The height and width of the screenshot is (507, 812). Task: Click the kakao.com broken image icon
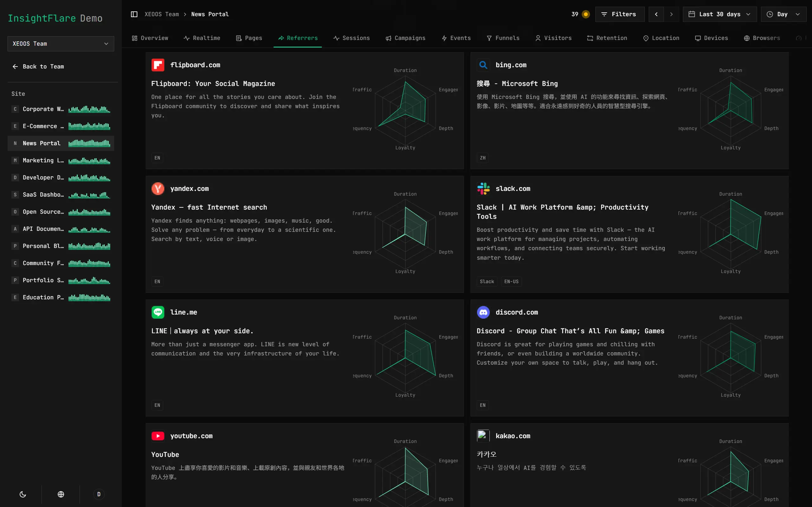coord(483,436)
